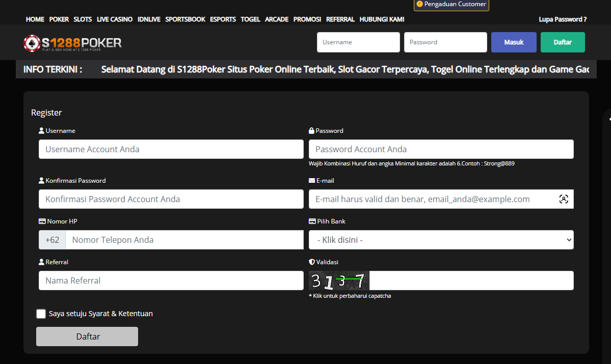The image size is (611, 364).
Task: Submit the form with grey Daftar button
Action: pos(87,337)
